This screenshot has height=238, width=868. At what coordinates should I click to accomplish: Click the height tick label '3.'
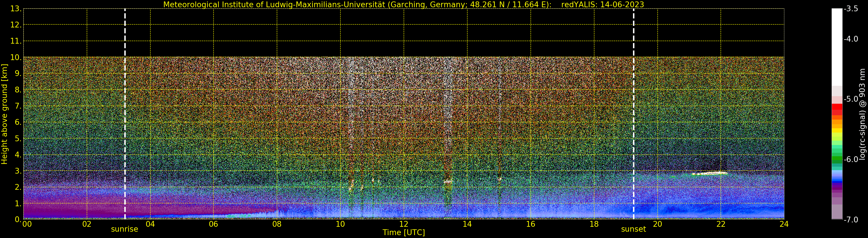point(18,171)
